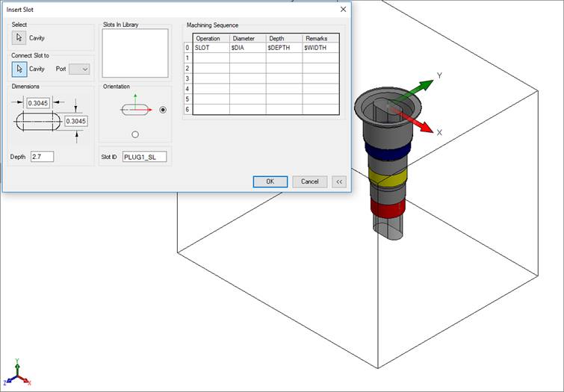Select row 1 header in Machining Sequence

tap(188, 58)
